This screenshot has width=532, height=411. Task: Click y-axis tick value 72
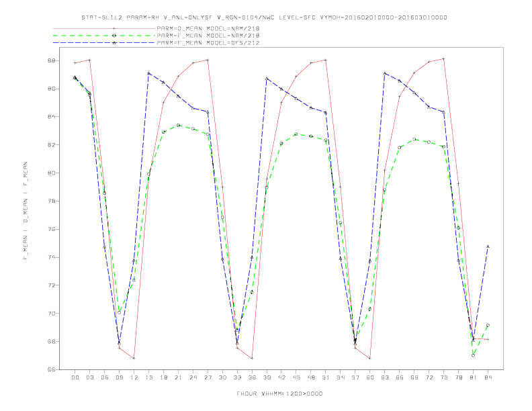52,285
